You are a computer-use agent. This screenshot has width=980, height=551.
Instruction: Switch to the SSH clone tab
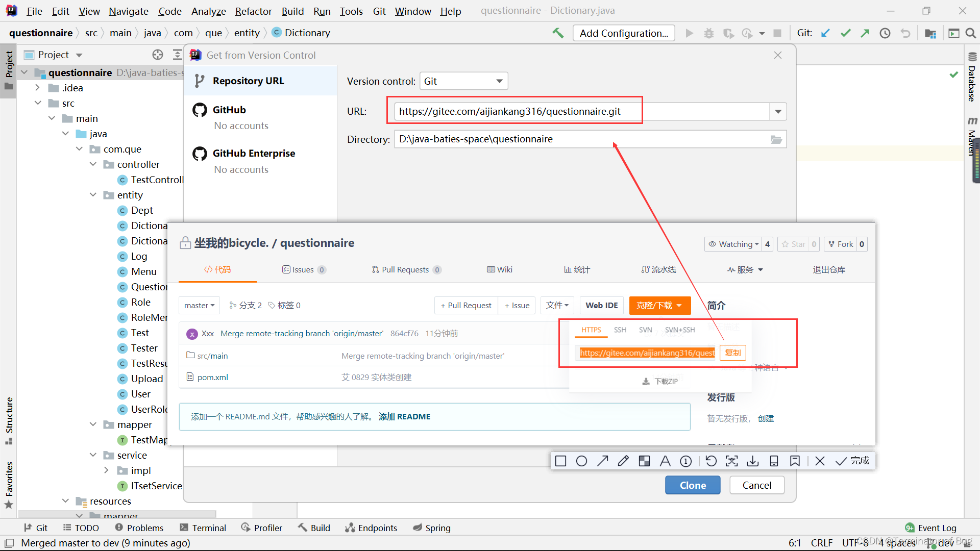tap(620, 330)
